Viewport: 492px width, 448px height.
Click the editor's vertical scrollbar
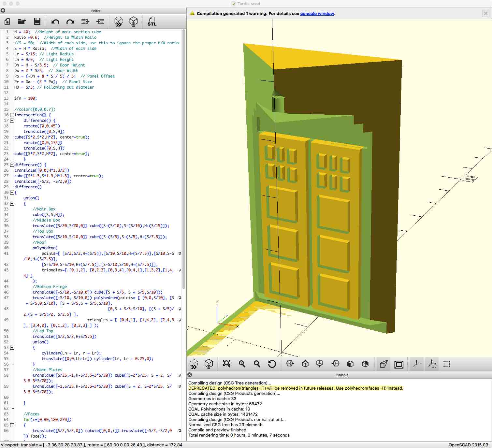pyautogui.click(x=184, y=159)
